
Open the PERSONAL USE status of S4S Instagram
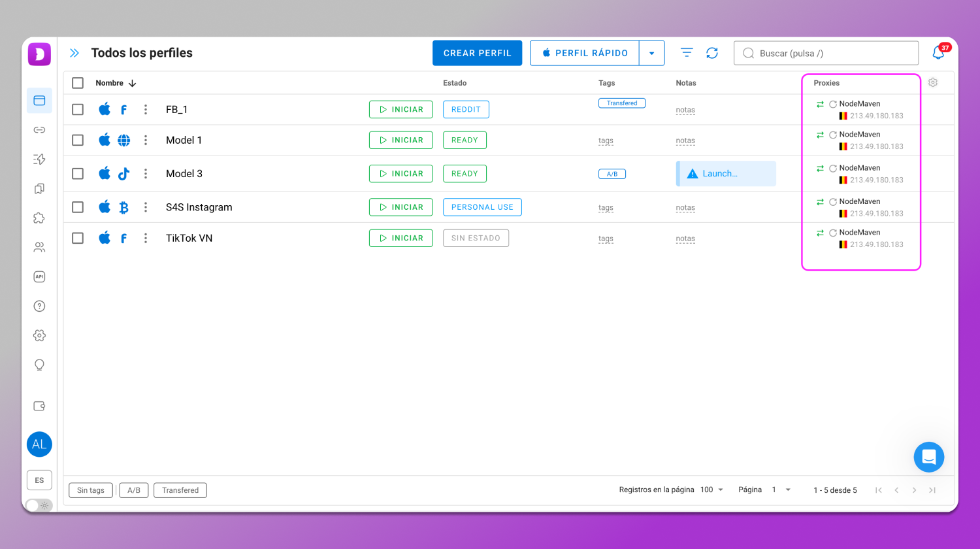click(x=482, y=207)
